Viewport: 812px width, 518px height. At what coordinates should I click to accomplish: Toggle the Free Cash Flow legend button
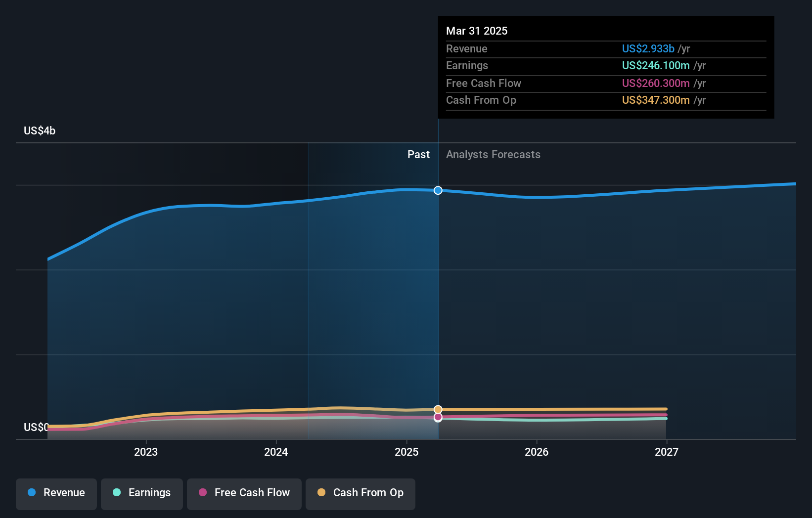coord(244,494)
